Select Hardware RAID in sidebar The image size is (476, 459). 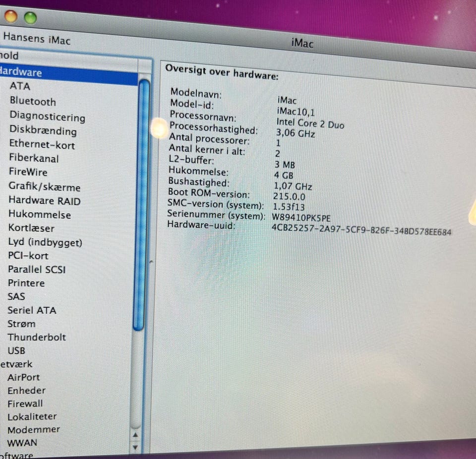pyautogui.click(x=44, y=201)
